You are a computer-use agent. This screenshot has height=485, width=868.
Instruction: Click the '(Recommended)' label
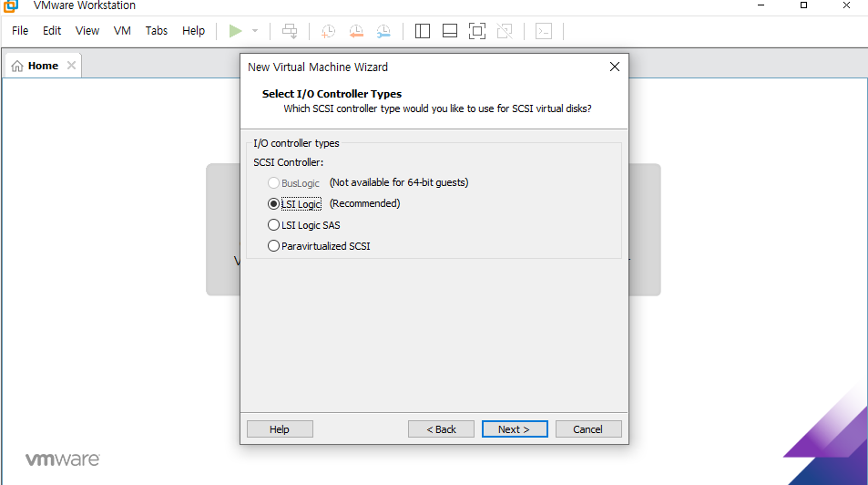click(365, 203)
